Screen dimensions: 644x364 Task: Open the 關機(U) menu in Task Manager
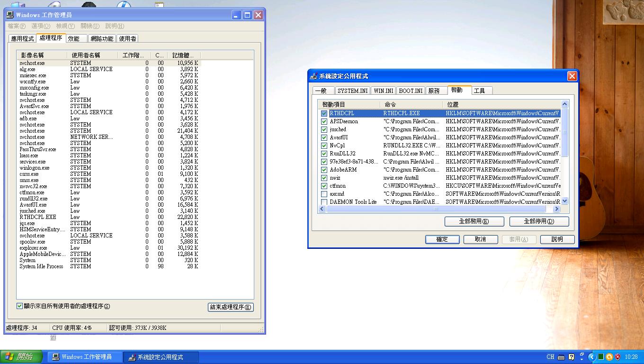pyautogui.click(x=90, y=26)
